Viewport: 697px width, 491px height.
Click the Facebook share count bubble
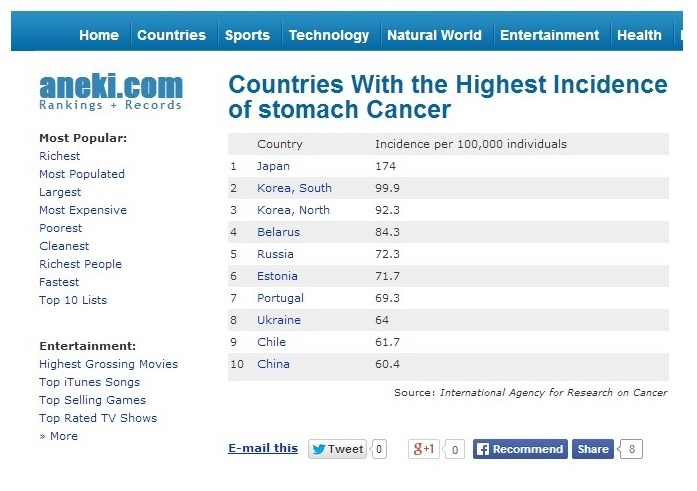631,449
